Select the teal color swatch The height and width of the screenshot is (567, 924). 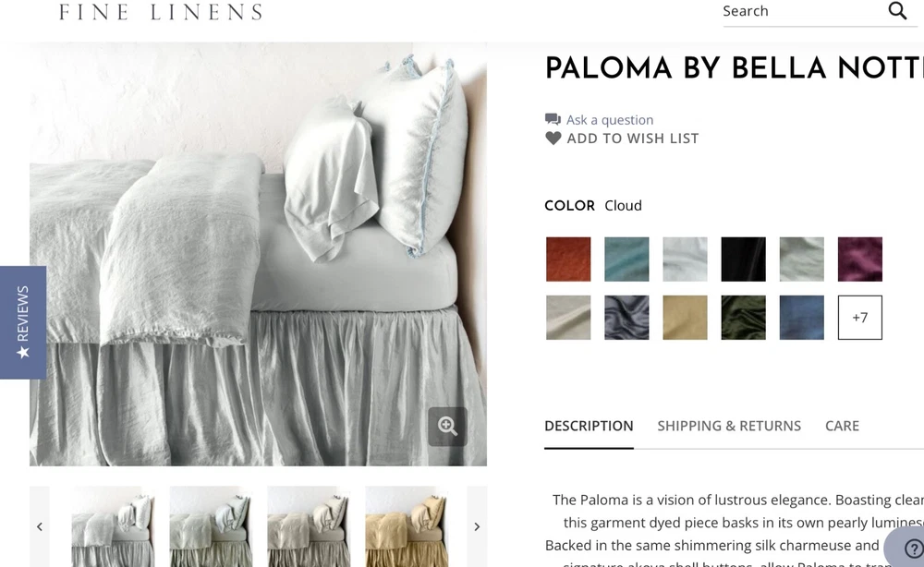pos(626,259)
